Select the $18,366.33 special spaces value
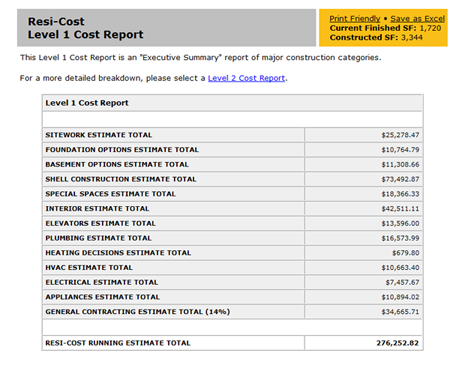 (400, 194)
